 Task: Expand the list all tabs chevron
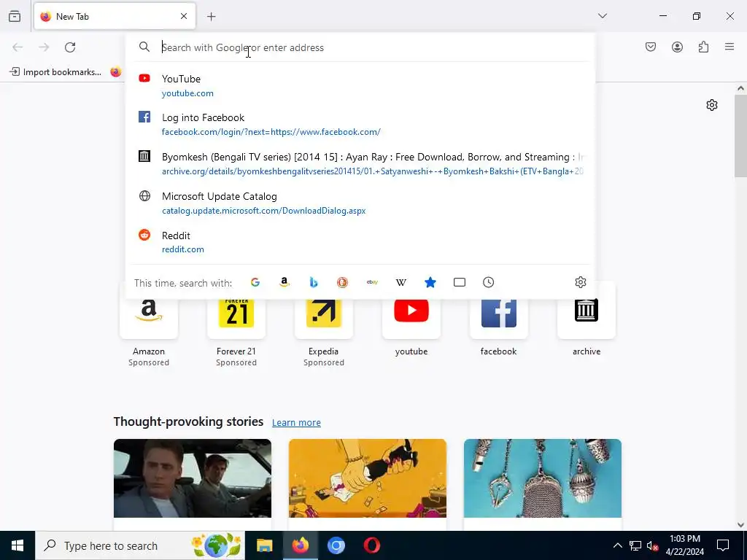(x=603, y=16)
